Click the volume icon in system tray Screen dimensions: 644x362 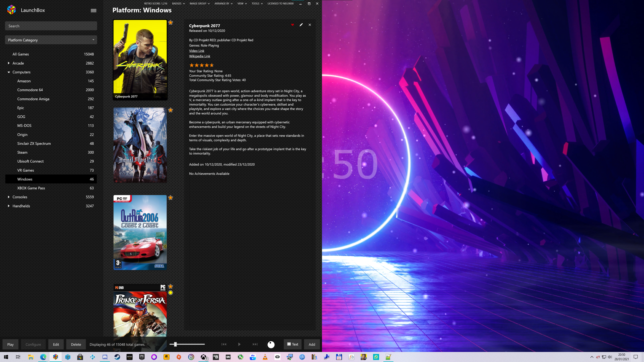click(610, 357)
